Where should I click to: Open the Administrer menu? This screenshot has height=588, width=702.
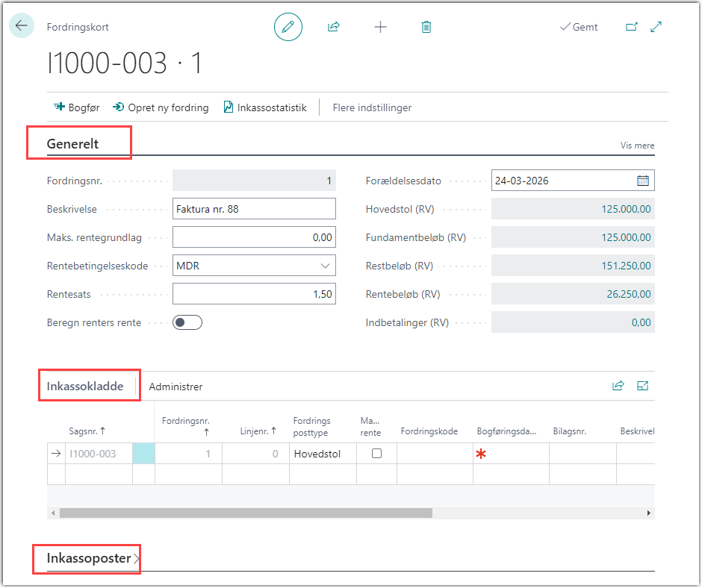(x=175, y=387)
